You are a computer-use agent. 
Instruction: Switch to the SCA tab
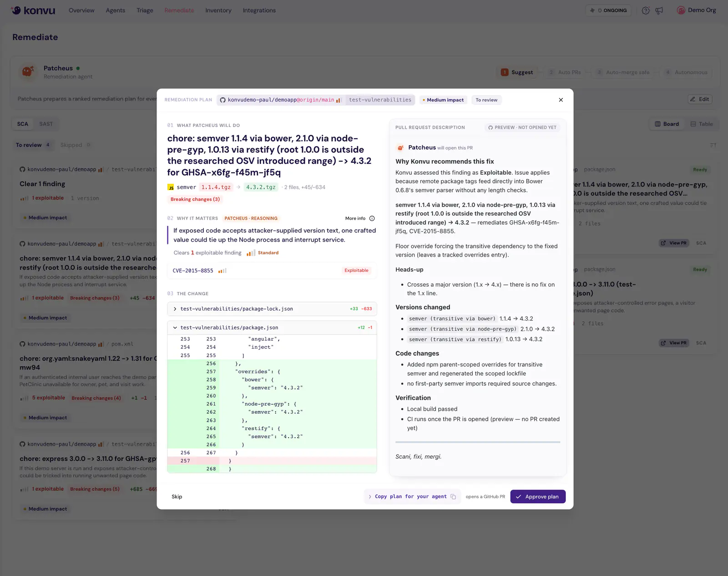point(22,124)
